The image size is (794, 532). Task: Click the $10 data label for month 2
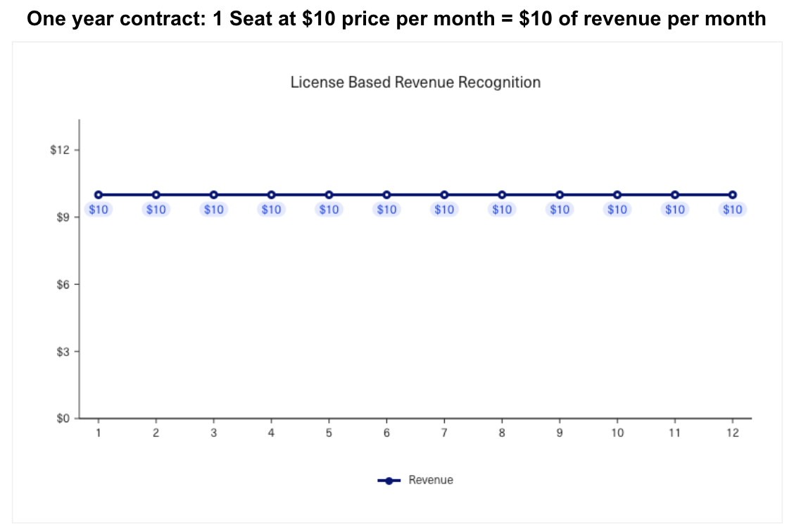(x=156, y=209)
